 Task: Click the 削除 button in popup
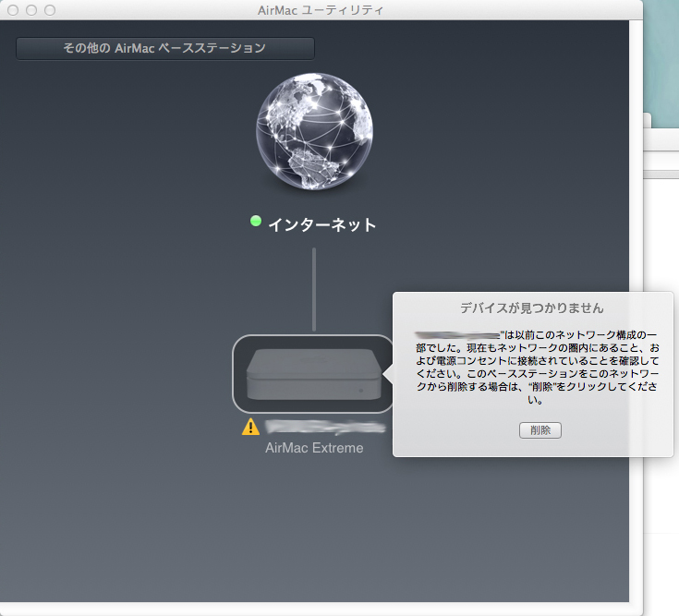[540, 430]
